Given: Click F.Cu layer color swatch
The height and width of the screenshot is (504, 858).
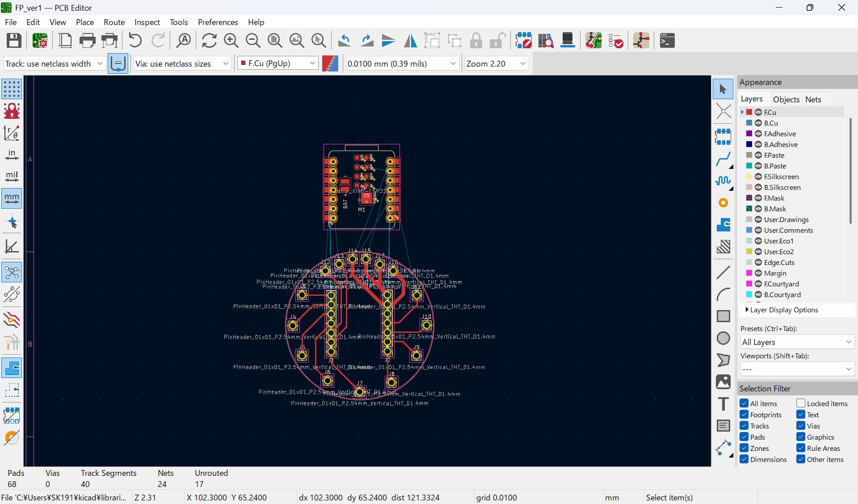Looking at the screenshot, I should pyautogui.click(x=749, y=112).
